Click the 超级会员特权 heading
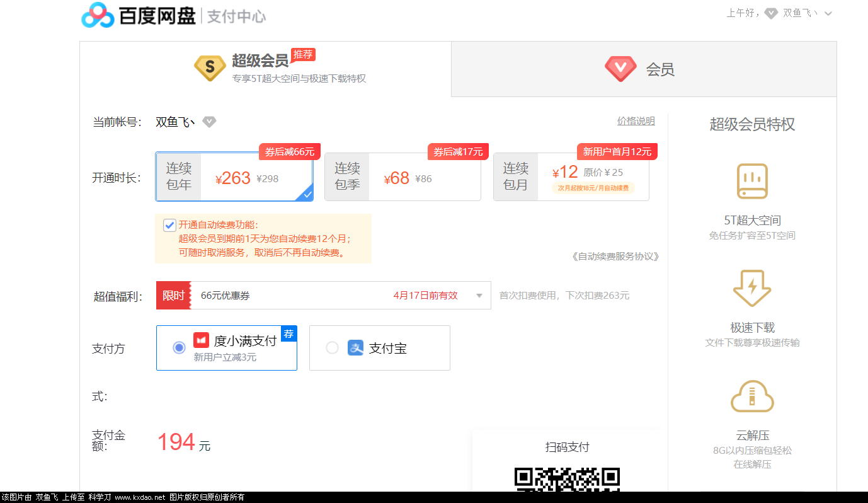Screen dimensions: 868x503 [x=752, y=124]
